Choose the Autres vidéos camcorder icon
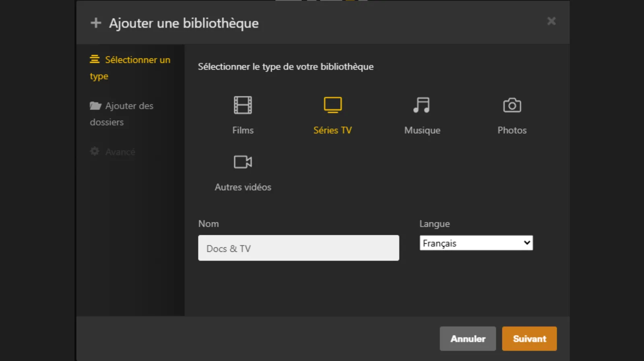Viewport: 644px width, 361px height. pyautogui.click(x=243, y=162)
